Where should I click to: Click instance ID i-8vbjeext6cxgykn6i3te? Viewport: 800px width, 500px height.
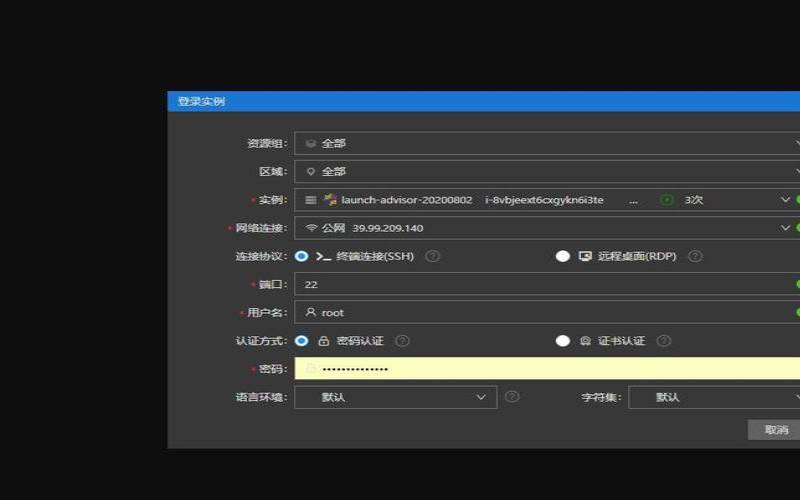tap(544, 200)
